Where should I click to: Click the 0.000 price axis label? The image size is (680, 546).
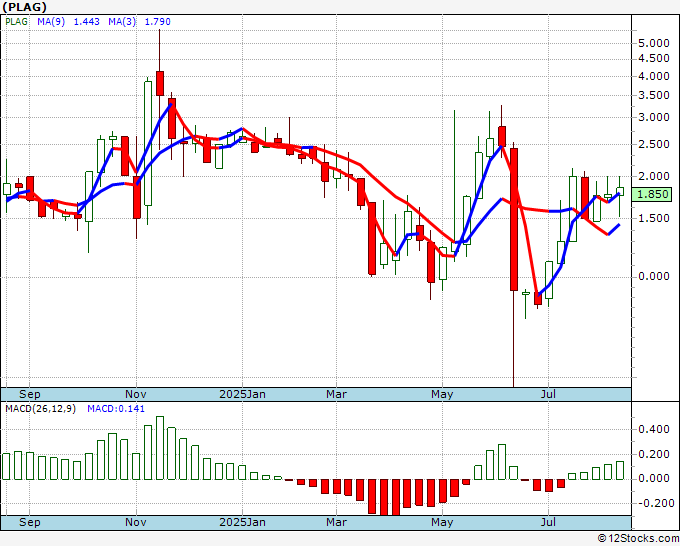tap(654, 277)
